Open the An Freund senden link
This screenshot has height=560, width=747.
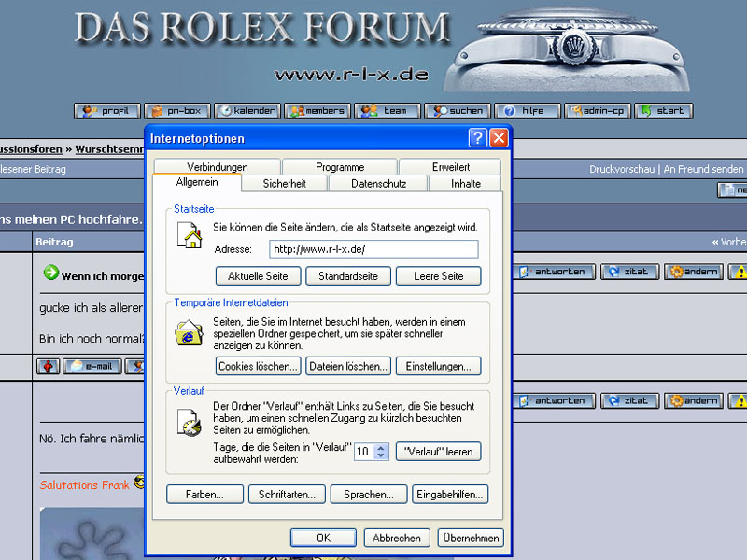(x=703, y=169)
